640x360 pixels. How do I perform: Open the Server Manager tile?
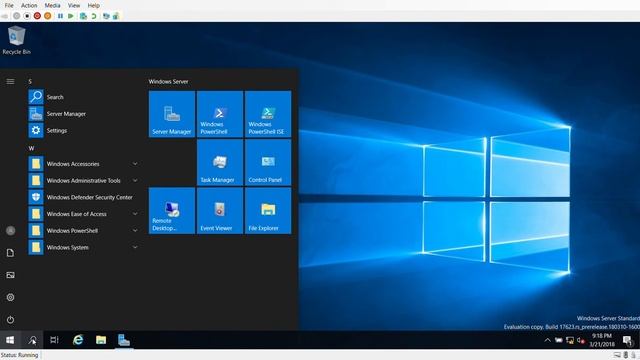(172, 114)
